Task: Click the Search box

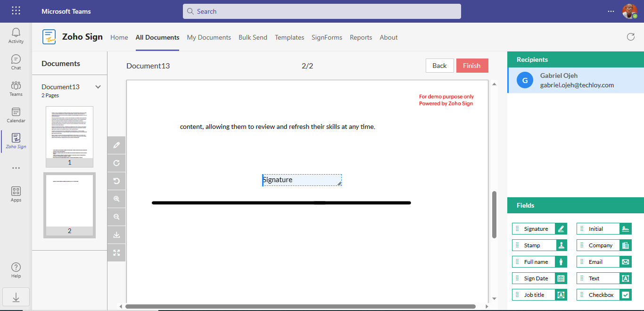Action: pyautogui.click(x=322, y=11)
